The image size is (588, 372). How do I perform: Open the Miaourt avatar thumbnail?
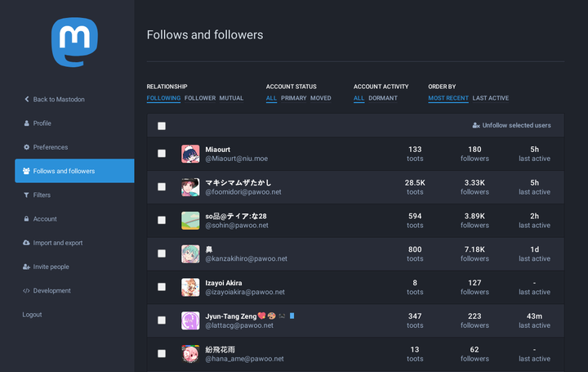point(190,154)
